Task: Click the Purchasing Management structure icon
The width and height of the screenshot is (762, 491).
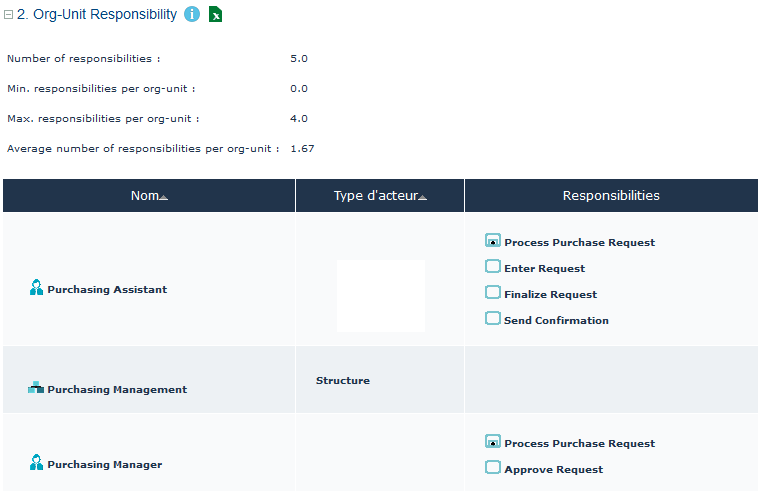Action: 36,388
